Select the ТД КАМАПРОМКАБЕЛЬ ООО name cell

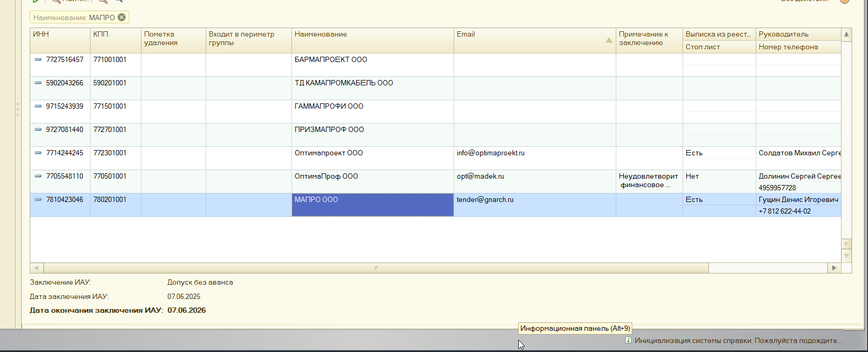coord(373,88)
